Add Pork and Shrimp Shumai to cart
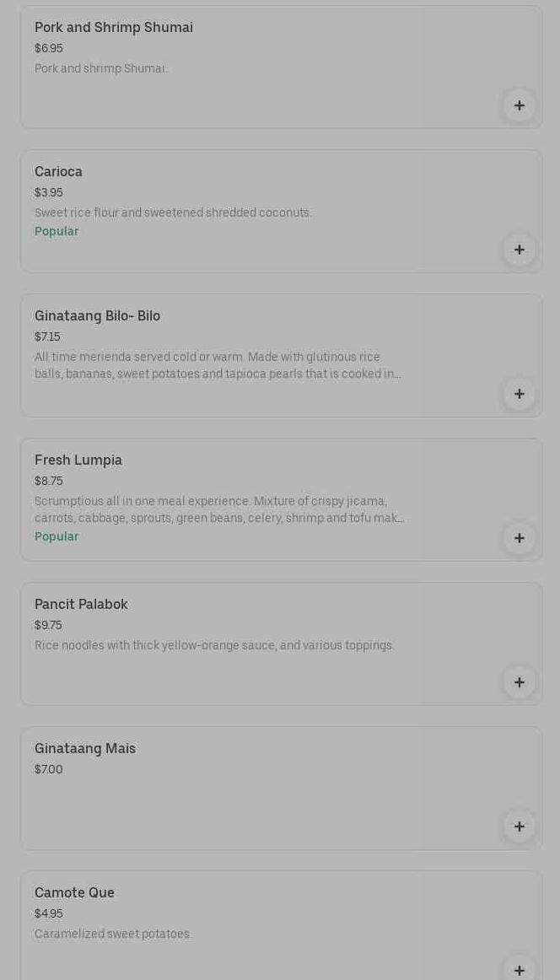The image size is (560, 980). point(519,105)
